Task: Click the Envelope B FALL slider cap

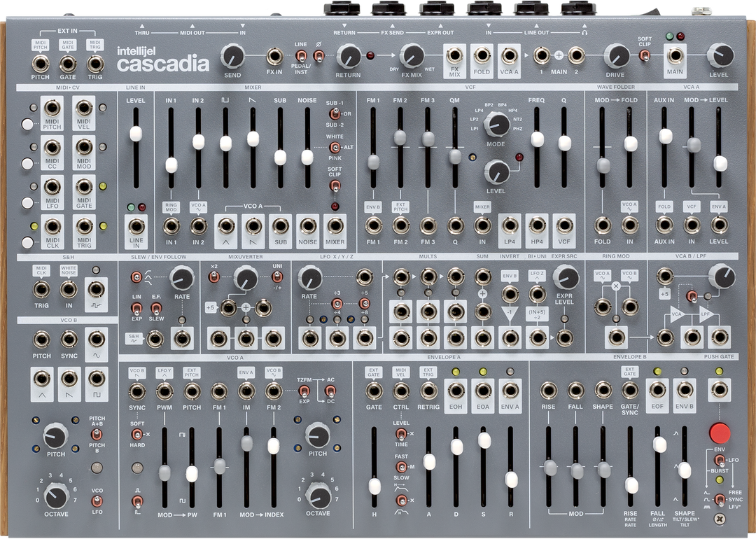Action: tap(659, 444)
